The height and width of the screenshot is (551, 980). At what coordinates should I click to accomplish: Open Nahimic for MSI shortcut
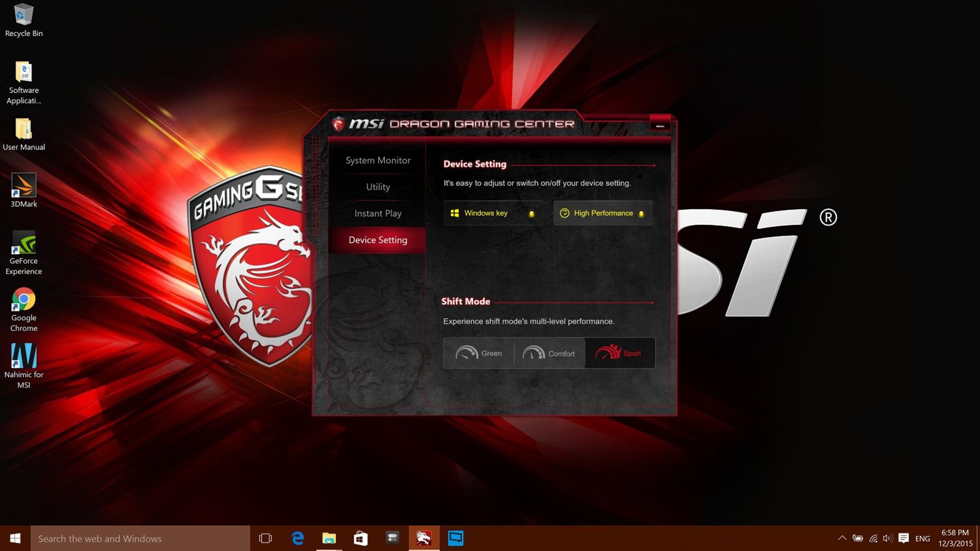[x=23, y=366]
